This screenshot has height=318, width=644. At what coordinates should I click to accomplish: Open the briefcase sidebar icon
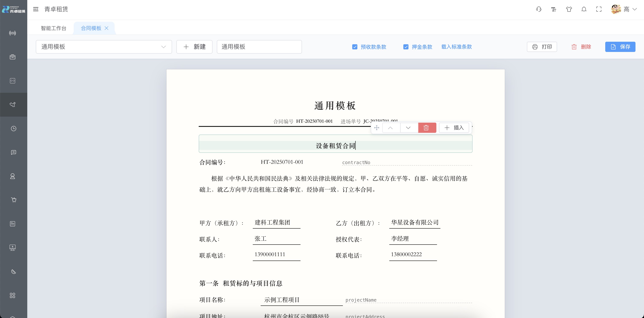point(13,57)
